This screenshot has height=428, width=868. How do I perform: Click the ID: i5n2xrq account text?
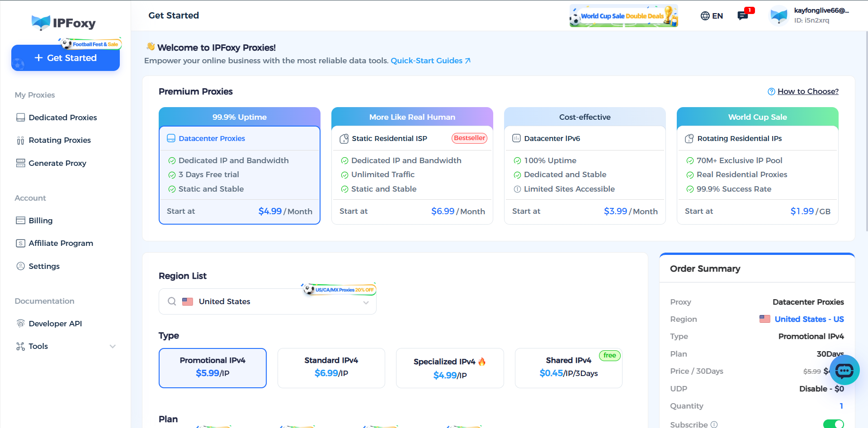click(x=811, y=20)
